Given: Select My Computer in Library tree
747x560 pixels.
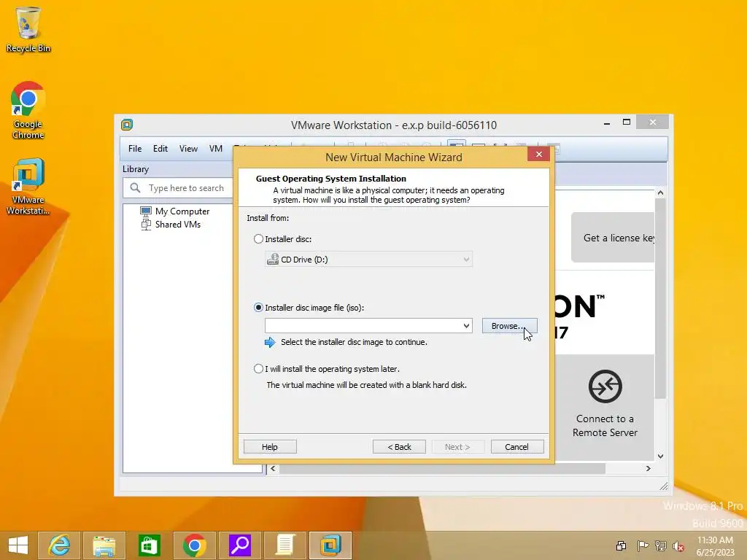Looking at the screenshot, I should point(182,211).
